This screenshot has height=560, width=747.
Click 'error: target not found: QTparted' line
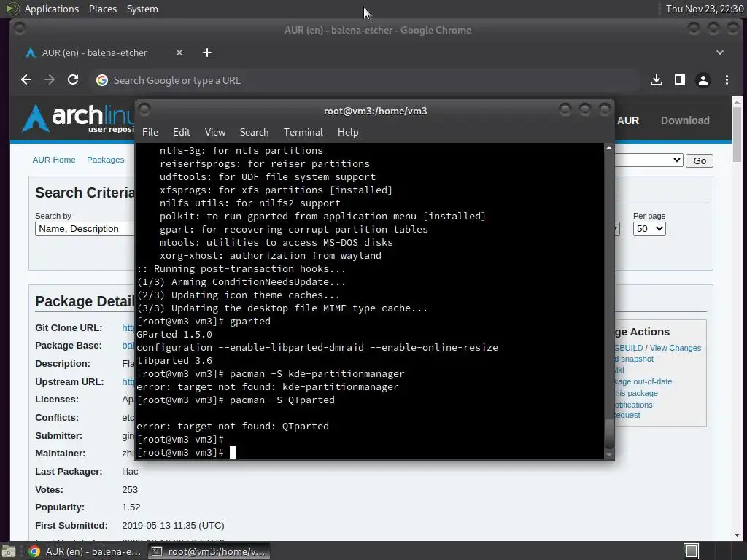tap(233, 426)
